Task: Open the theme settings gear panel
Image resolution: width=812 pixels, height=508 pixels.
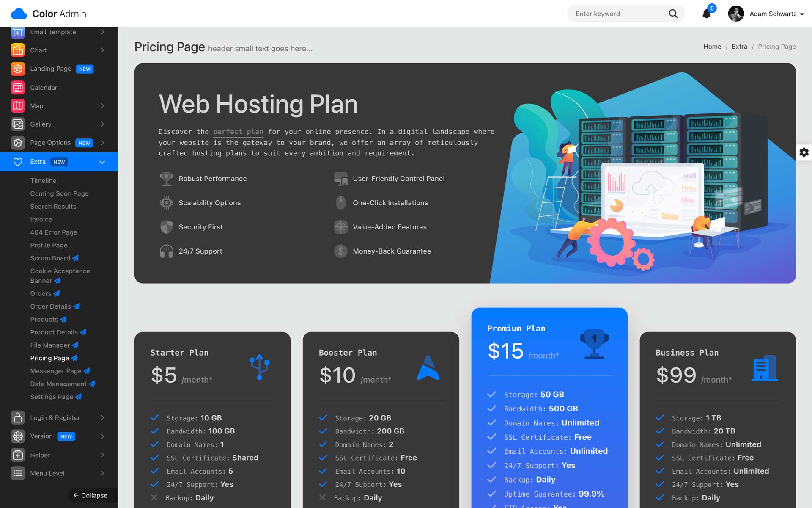Action: (804, 152)
